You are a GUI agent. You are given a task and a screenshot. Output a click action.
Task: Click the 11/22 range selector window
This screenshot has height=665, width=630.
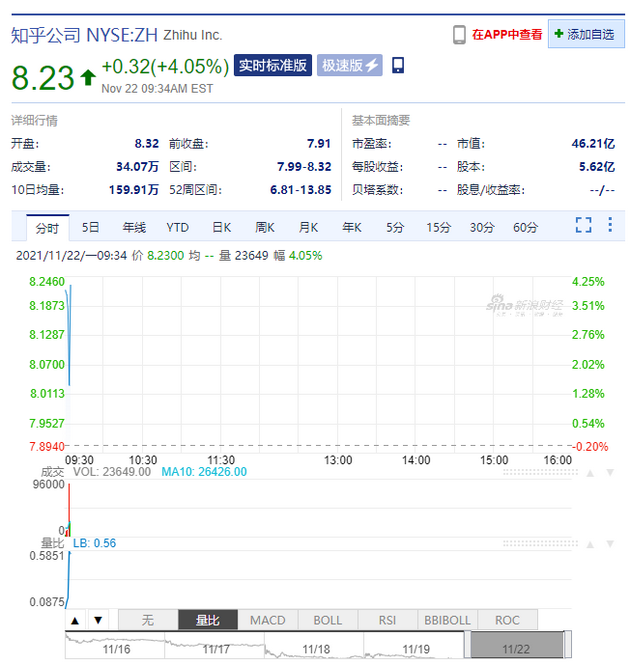click(517, 645)
